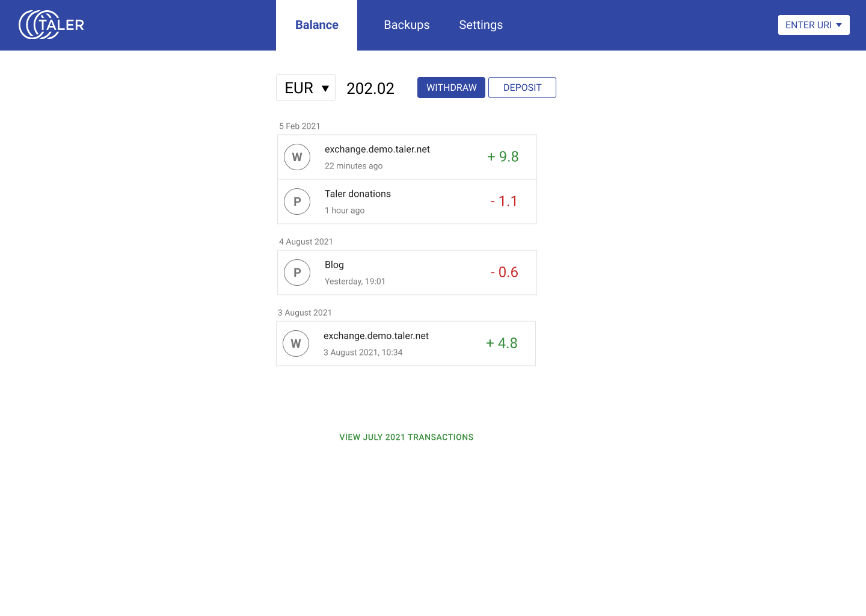Image resolution: width=866 pixels, height=616 pixels.
Task: Go to the Settings tab
Action: tap(481, 25)
